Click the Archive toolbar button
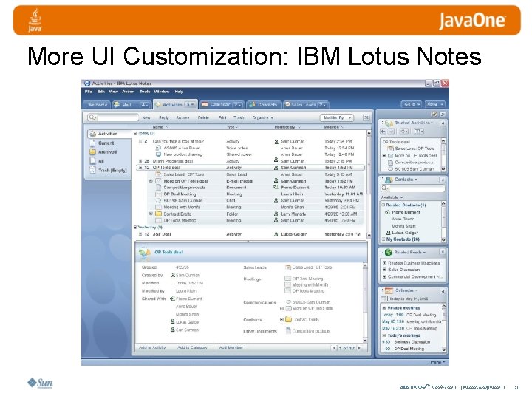532x399 pixels. point(183,117)
